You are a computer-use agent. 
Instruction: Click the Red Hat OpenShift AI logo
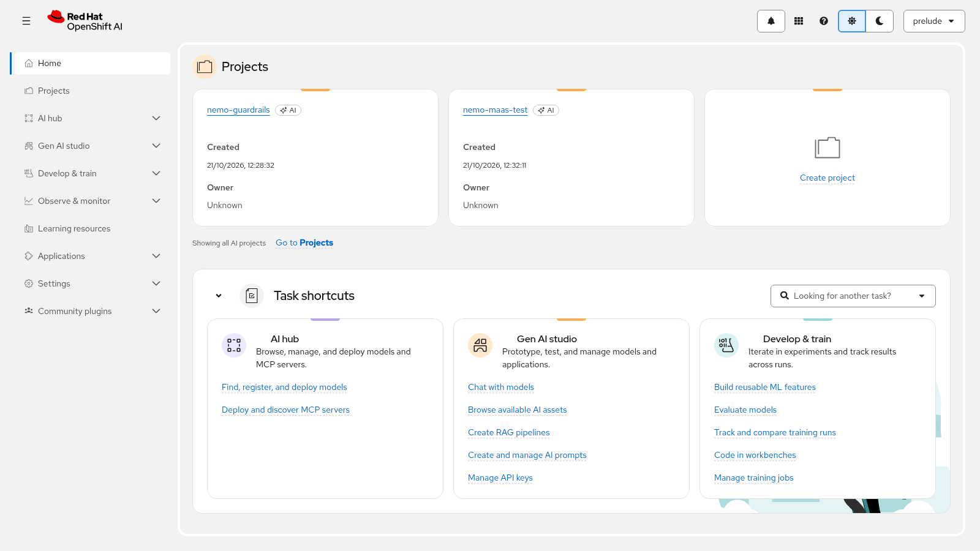point(85,21)
